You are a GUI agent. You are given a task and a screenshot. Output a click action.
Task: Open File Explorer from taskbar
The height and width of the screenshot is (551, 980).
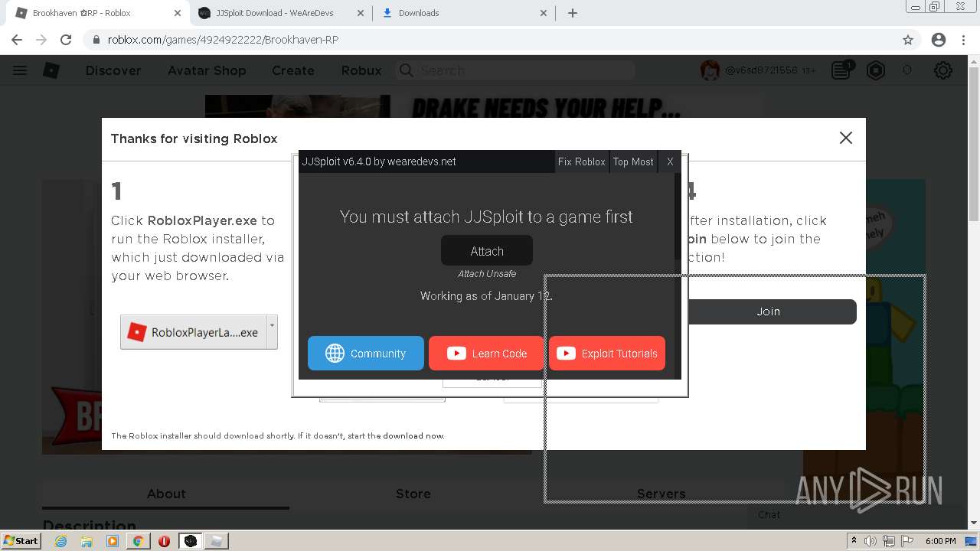[x=87, y=541]
